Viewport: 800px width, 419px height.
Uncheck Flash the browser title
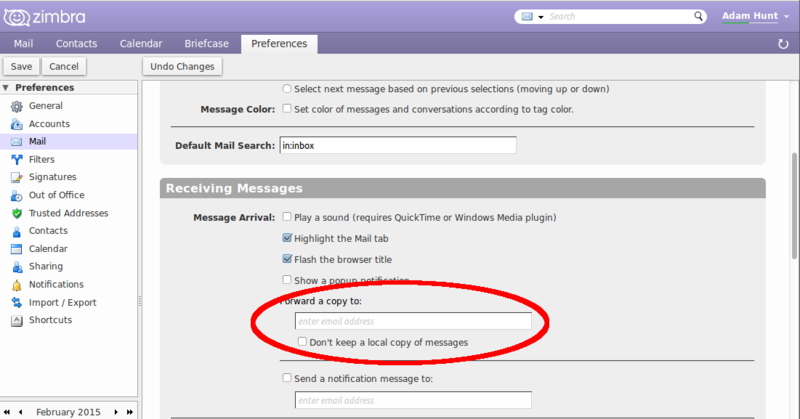point(287,259)
